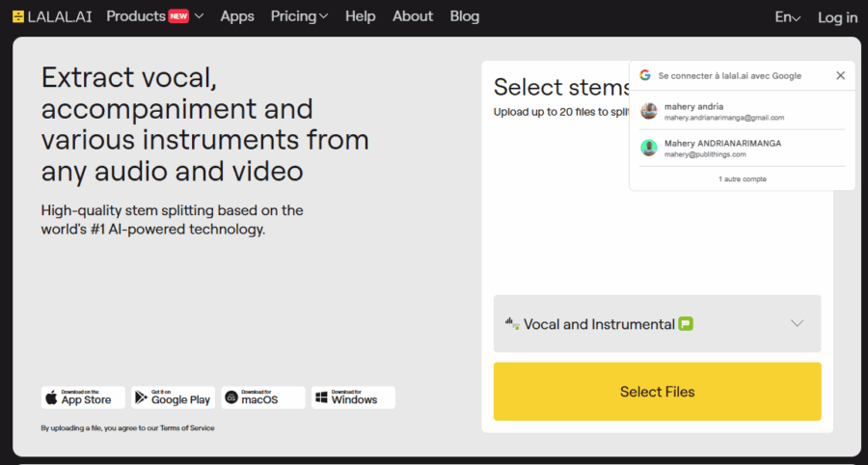Expand the Pricing dropdown
The height and width of the screenshot is (465, 868).
[x=299, y=16]
